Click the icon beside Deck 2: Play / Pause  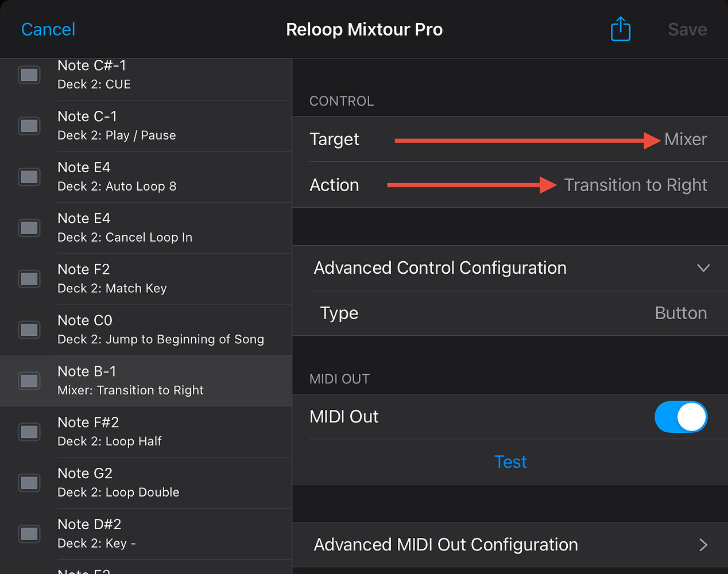click(x=29, y=126)
